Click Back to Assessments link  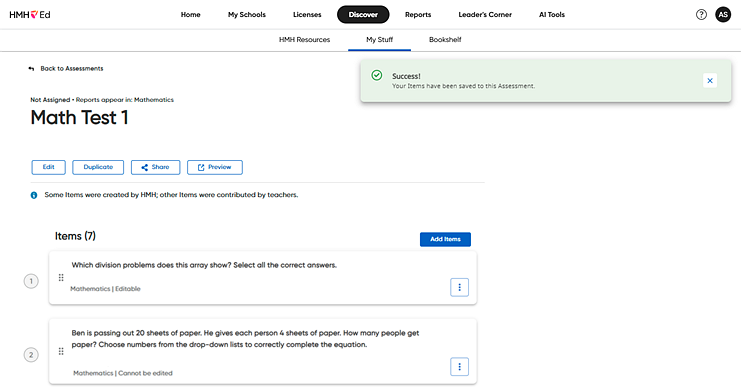pos(72,69)
